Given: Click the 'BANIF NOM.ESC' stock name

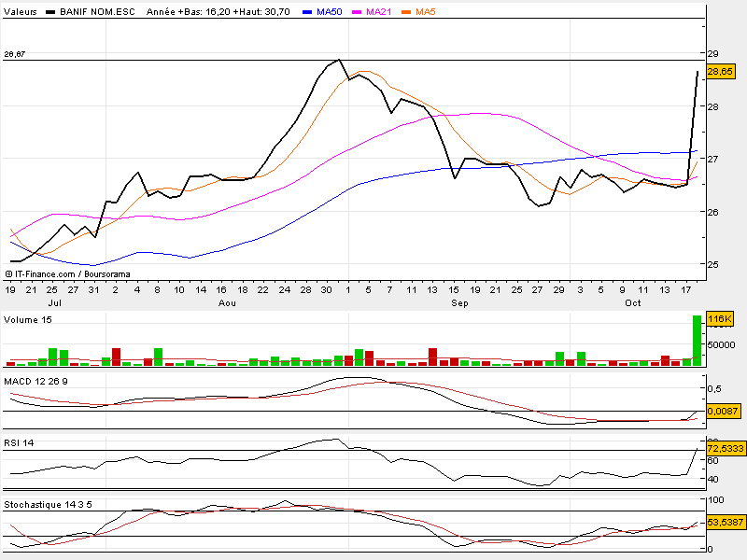Looking at the screenshot, I should coord(97,12).
